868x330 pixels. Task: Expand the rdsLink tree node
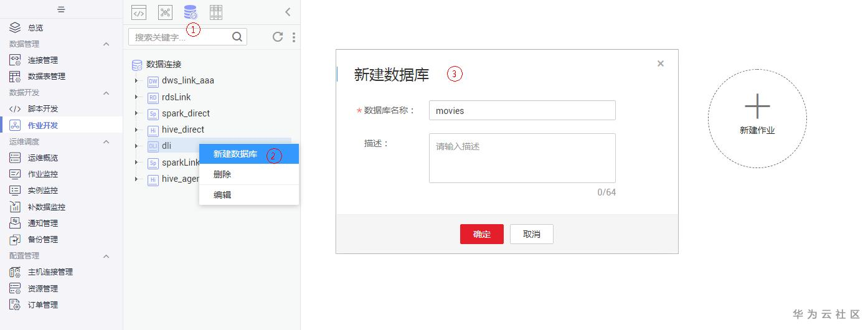pos(136,97)
